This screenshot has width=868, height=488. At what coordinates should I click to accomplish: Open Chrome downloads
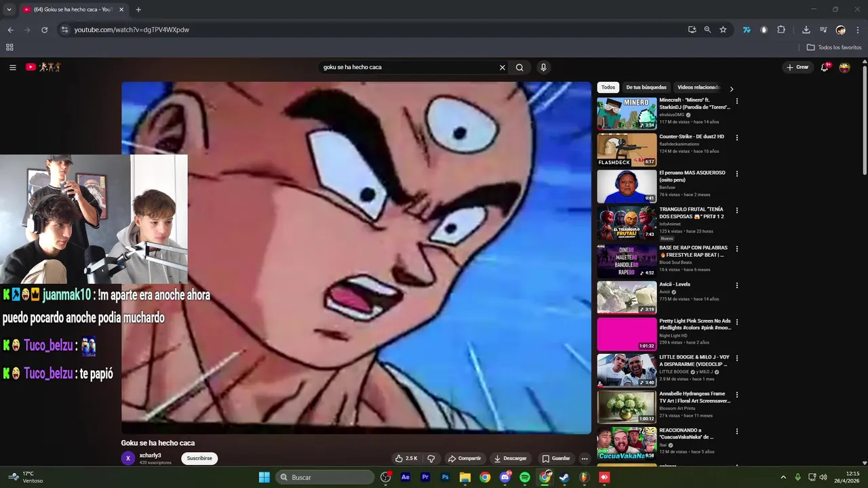point(806,30)
